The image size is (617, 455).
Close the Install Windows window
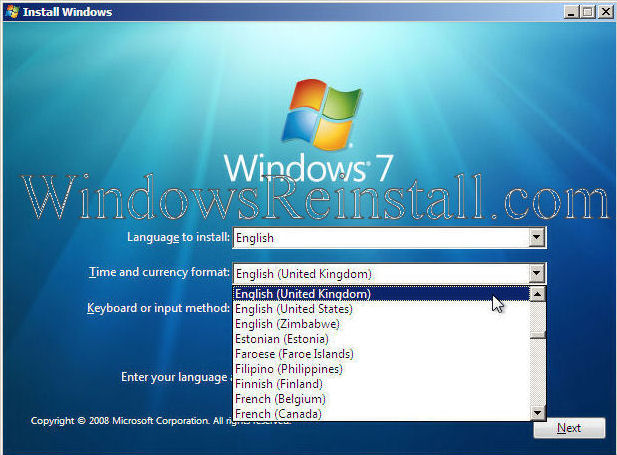point(604,12)
